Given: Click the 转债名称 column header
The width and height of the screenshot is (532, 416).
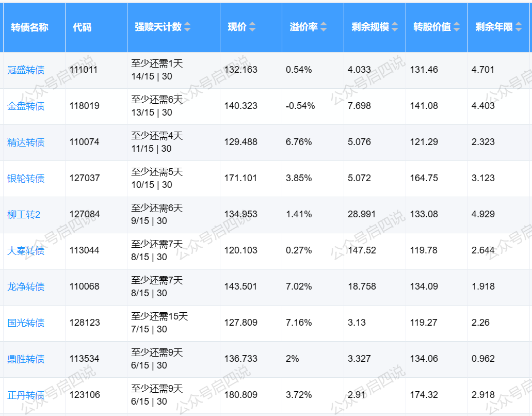Looking at the screenshot, I should click(30, 27).
